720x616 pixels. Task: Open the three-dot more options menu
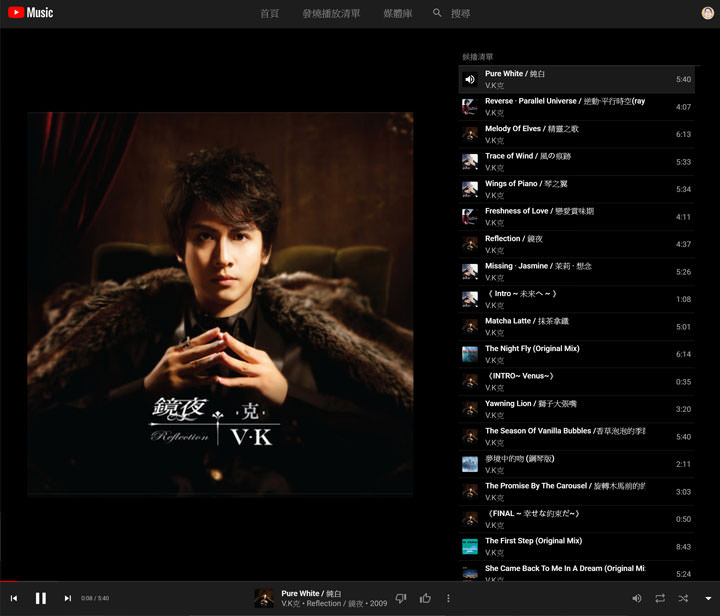tap(448, 598)
